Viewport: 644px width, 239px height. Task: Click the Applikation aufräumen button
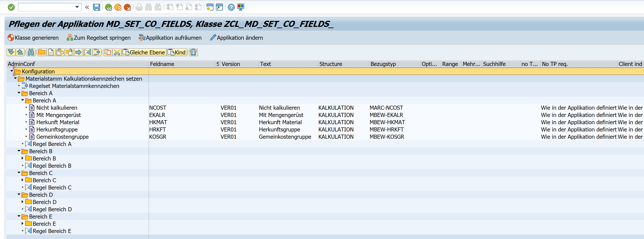[x=170, y=38]
